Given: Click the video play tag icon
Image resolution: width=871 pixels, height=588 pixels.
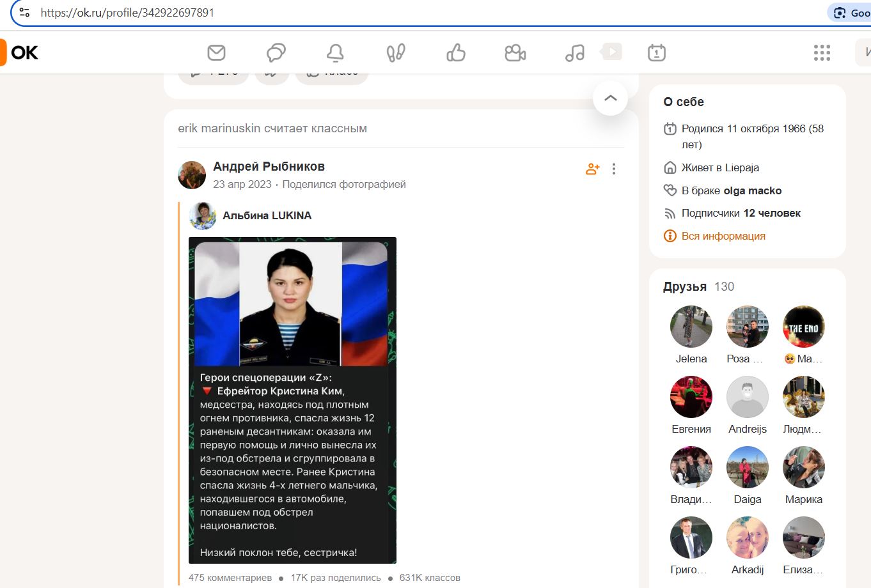Looking at the screenshot, I should [611, 51].
